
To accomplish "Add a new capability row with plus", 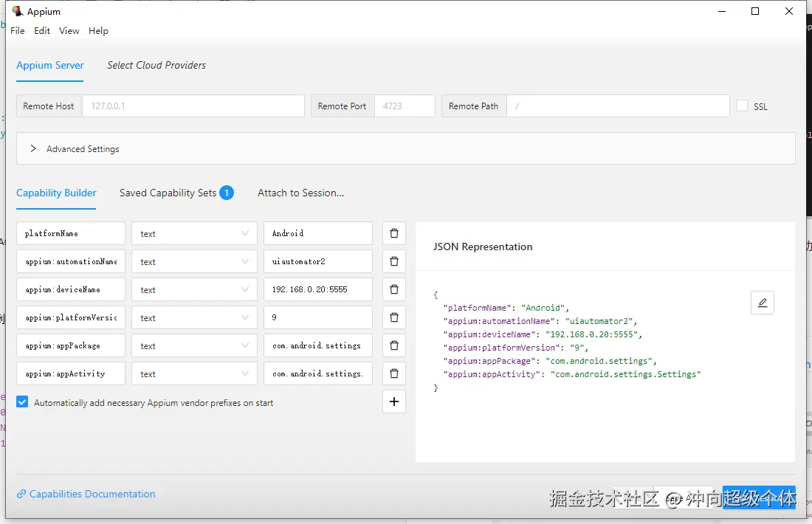I will click(x=394, y=401).
